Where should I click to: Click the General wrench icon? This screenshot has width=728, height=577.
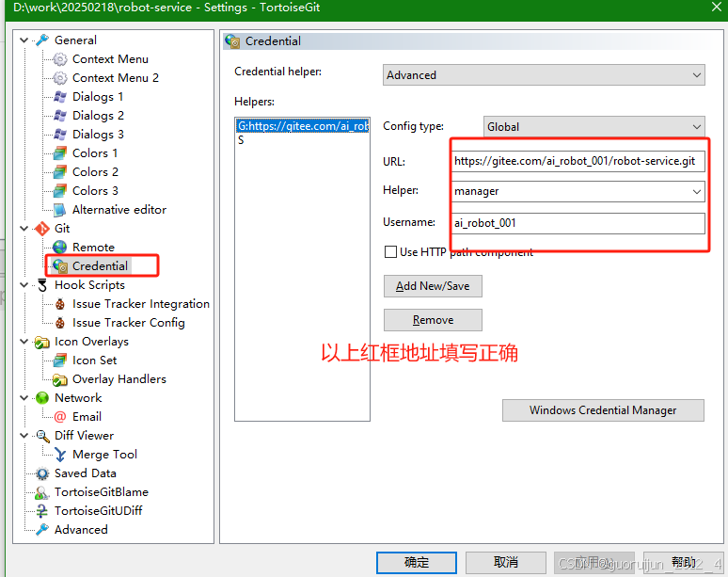pyautogui.click(x=42, y=40)
